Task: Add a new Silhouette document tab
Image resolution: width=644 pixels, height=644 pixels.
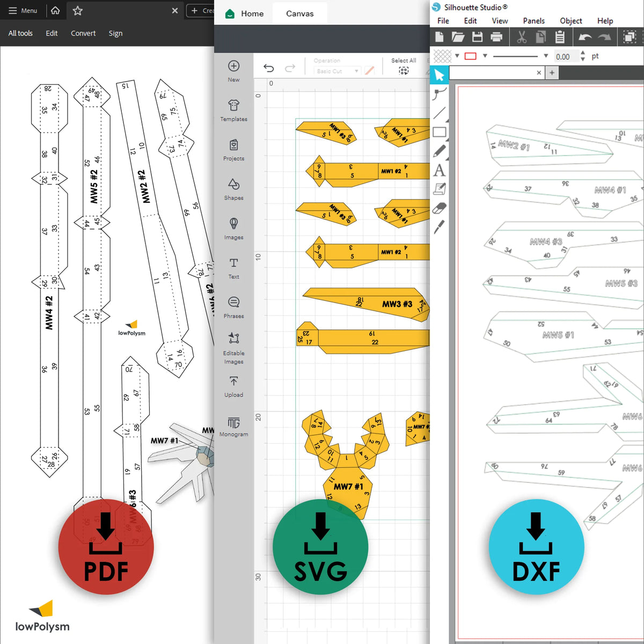Action: point(552,72)
